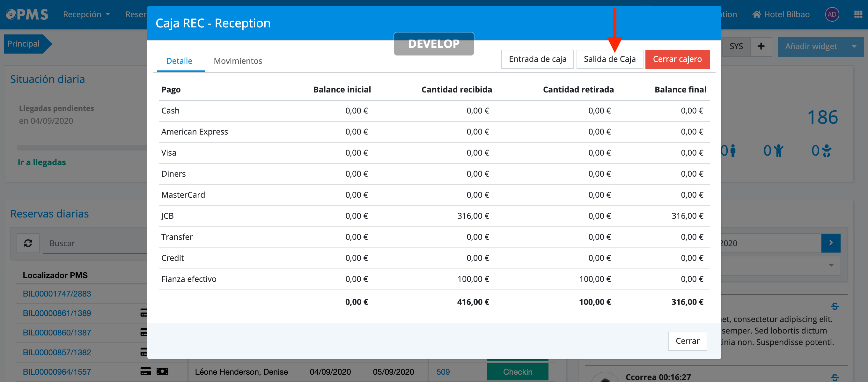Open the empty select box arrow
Viewport: 868px width, 382px height.
click(831, 265)
